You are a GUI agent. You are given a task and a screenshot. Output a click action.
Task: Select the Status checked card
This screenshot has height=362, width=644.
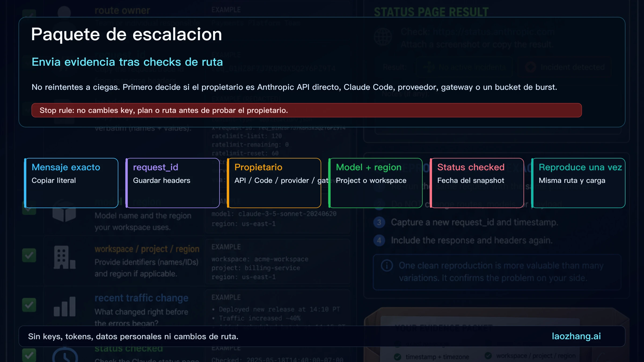click(x=477, y=183)
